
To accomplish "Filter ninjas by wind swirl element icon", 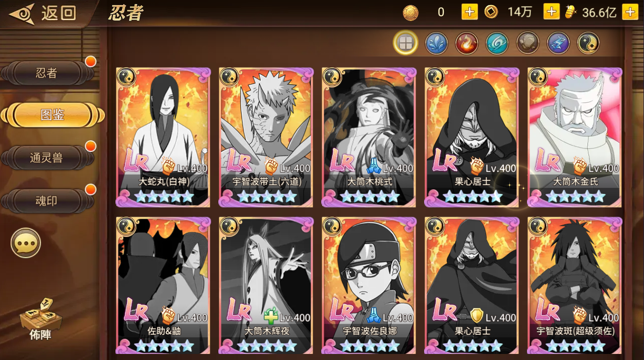I will click(x=497, y=43).
